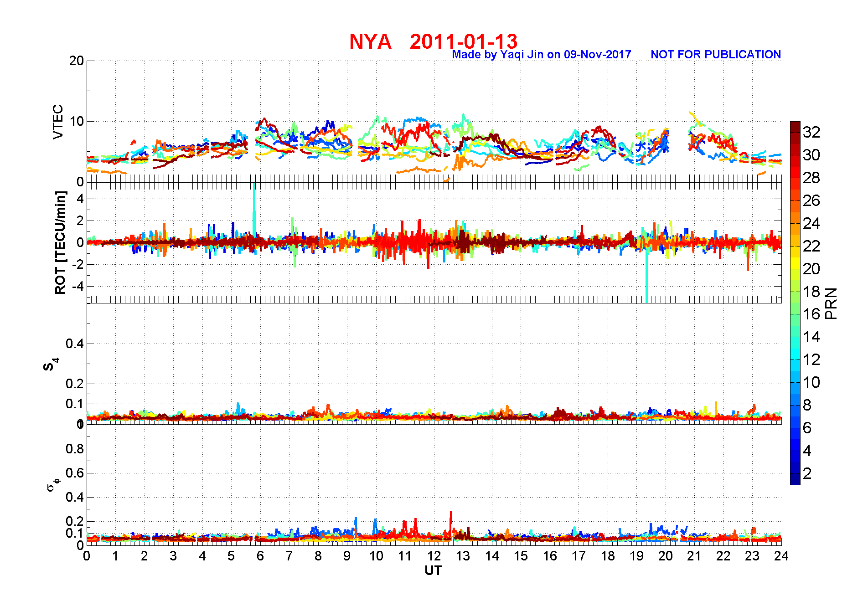The width and height of the screenshot is (868, 606).
Task: Click colorbar tick label 20
Action: tap(811, 269)
